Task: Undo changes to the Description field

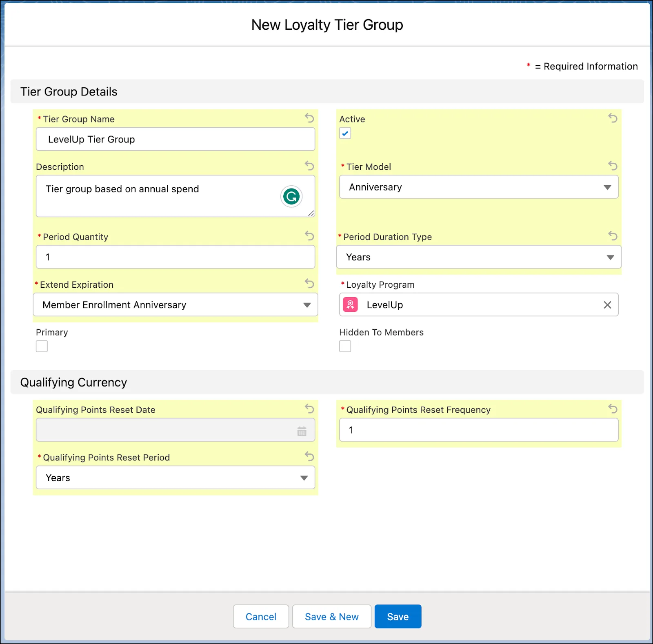Action: pos(309,166)
